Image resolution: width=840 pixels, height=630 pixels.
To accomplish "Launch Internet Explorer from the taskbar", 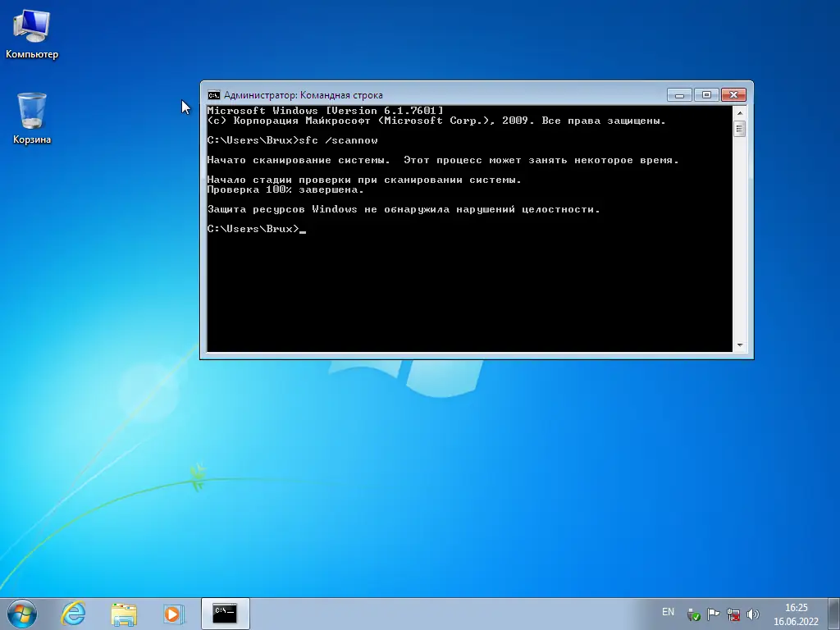I will (x=74, y=613).
